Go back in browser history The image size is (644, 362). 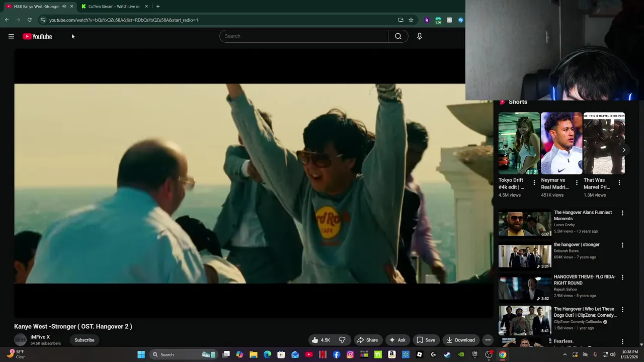click(x=7, y=20)
